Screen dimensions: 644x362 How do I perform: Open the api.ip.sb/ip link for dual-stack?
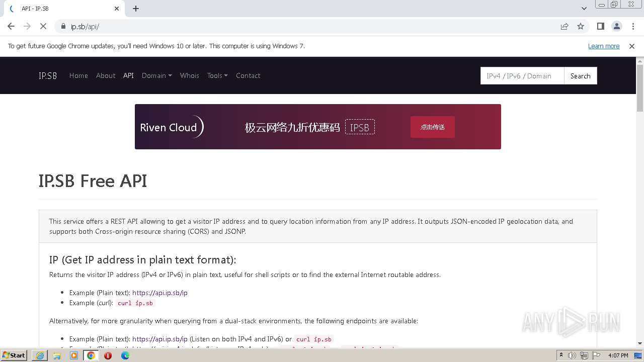160,339
